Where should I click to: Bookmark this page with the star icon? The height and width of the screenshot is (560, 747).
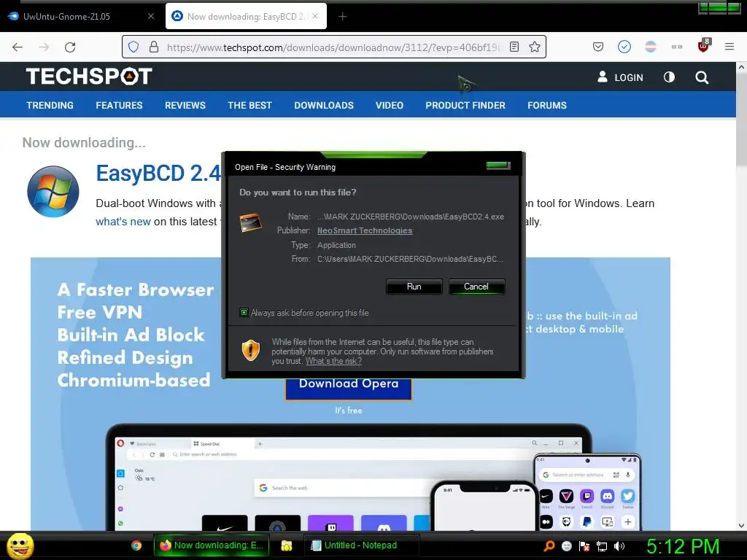click(535, 47)
